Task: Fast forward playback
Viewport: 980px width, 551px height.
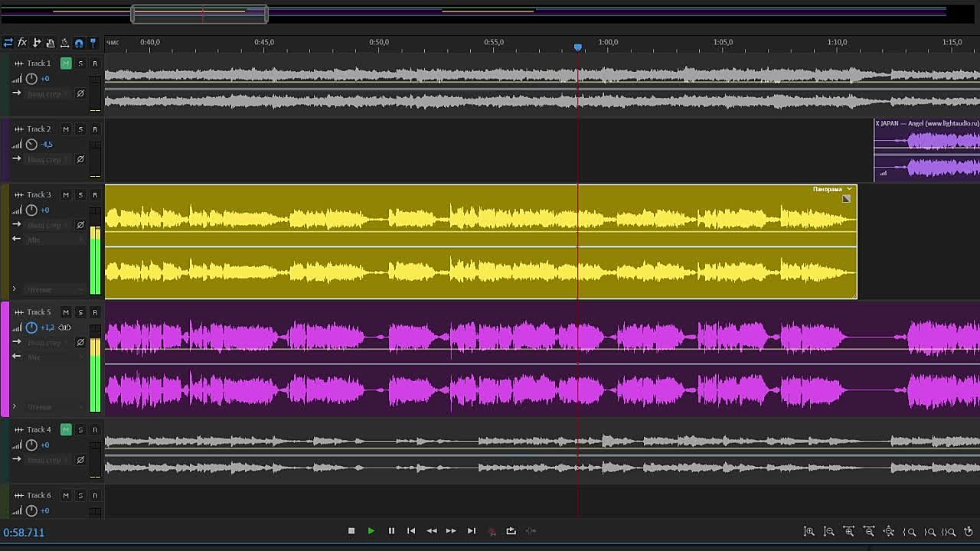Action: point(451,531)
